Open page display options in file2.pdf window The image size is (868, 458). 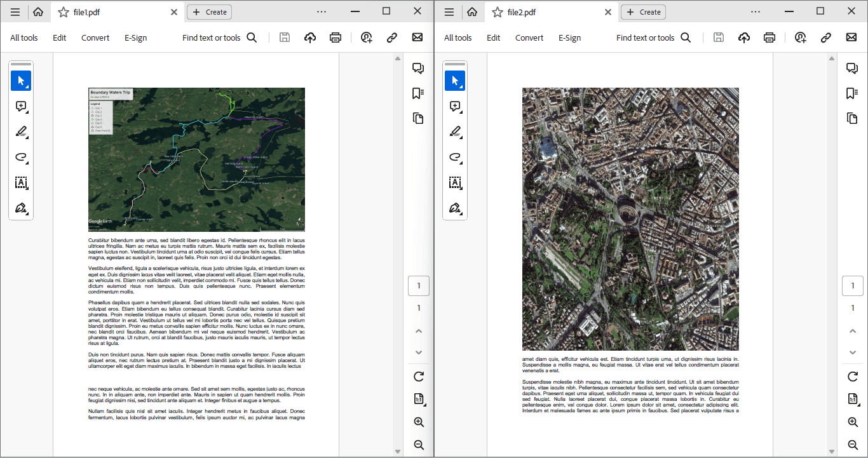(853, 400)
